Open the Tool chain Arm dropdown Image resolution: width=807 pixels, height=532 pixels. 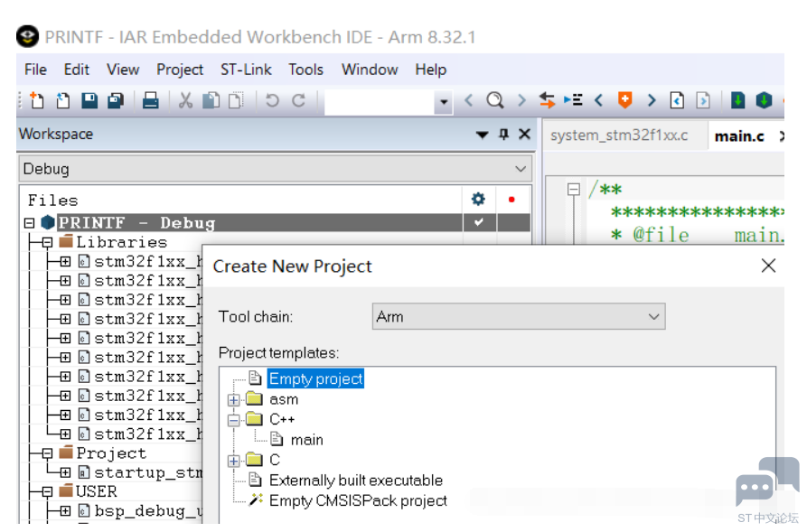point(654,317)
